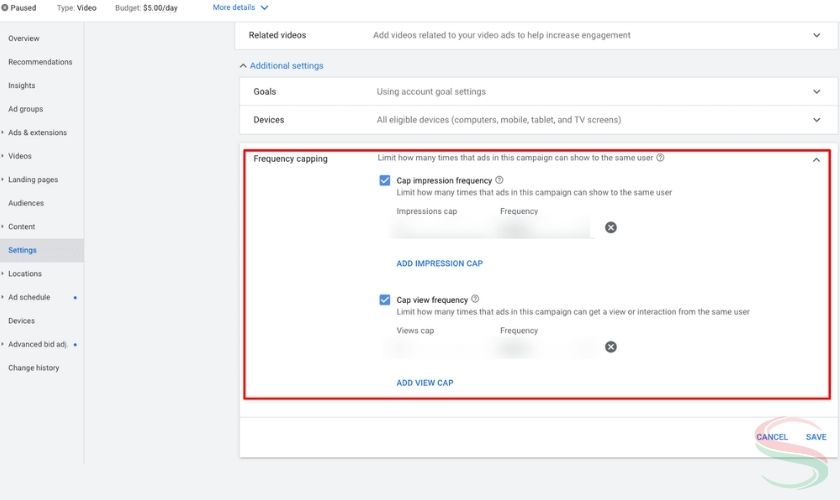Remove the impressions cap row
The height and width of the screenshot is (500, 840).
pyautogui.click(x=611, y=228)
